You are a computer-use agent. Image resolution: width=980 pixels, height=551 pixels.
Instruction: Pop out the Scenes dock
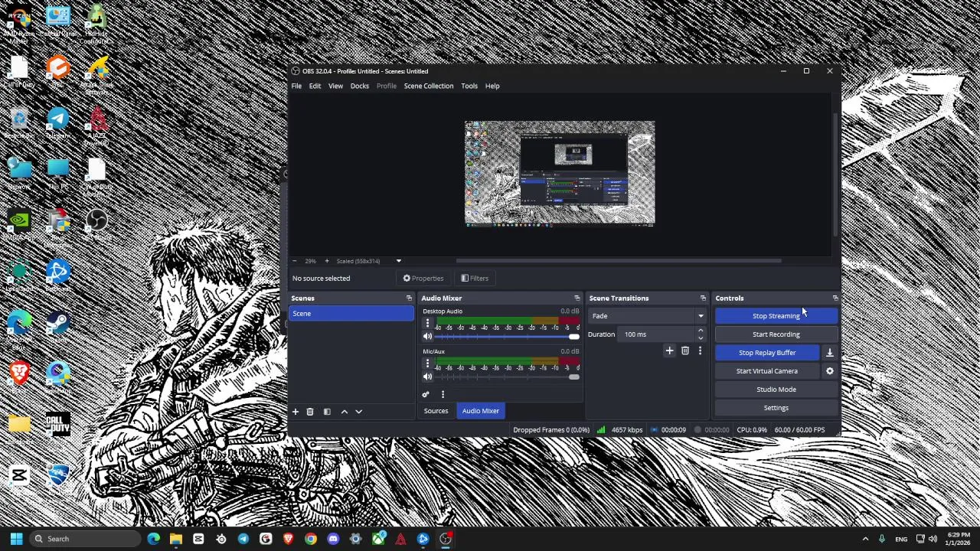pos(408,298)
